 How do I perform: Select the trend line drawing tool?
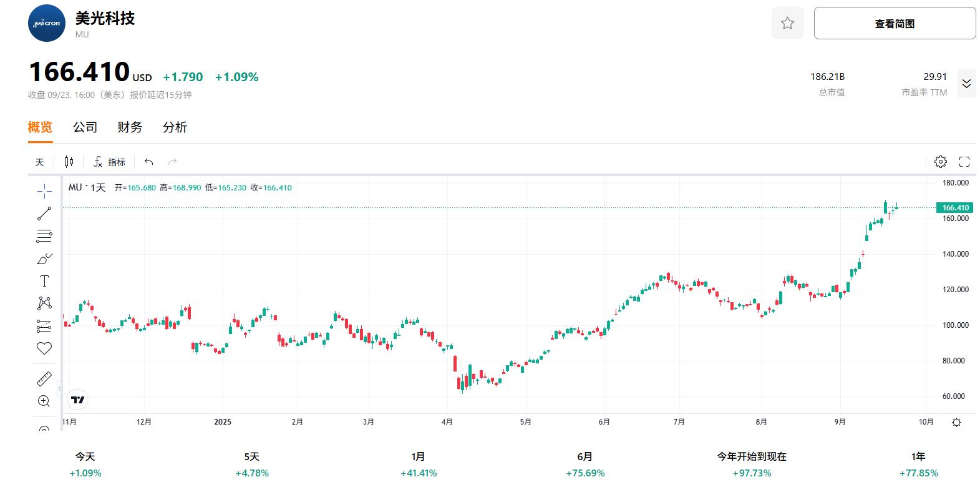click(44, 213)
